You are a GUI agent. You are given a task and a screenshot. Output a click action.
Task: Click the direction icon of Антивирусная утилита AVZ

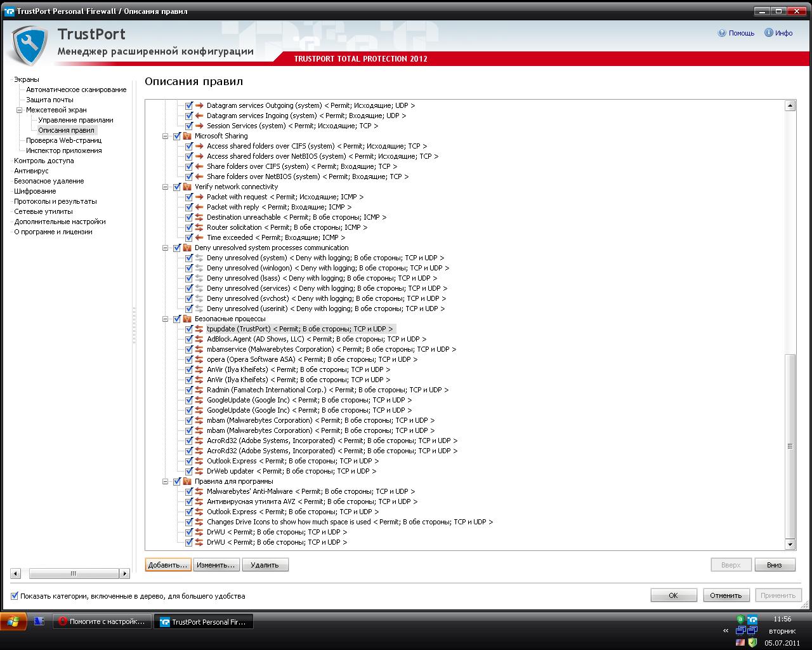(x=199, y=501)
